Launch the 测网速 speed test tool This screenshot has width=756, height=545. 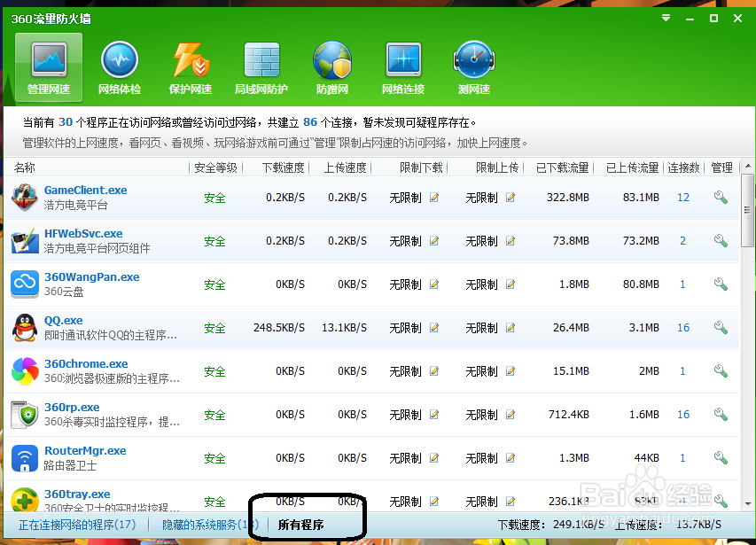(x=473, y=66)
